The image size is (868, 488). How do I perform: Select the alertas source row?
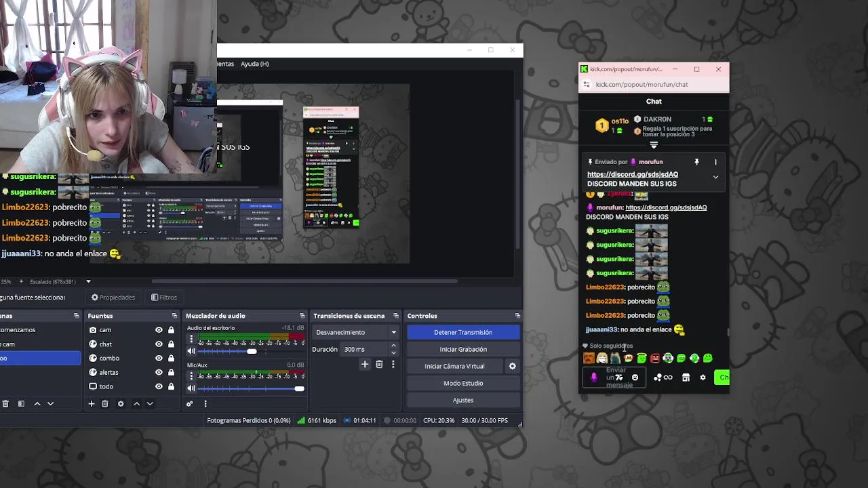click(132, 372)
